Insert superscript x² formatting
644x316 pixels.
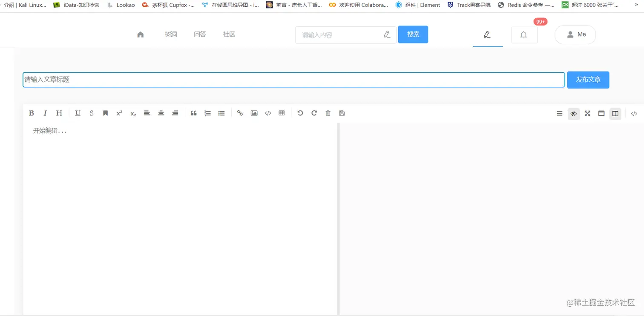[x=119, y=113]
